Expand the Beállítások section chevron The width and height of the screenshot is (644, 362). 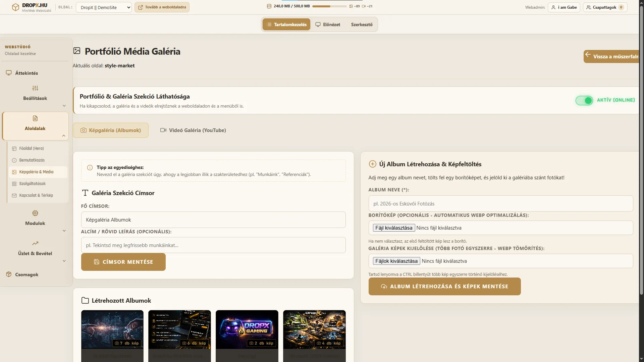click(x=64, y=106)
